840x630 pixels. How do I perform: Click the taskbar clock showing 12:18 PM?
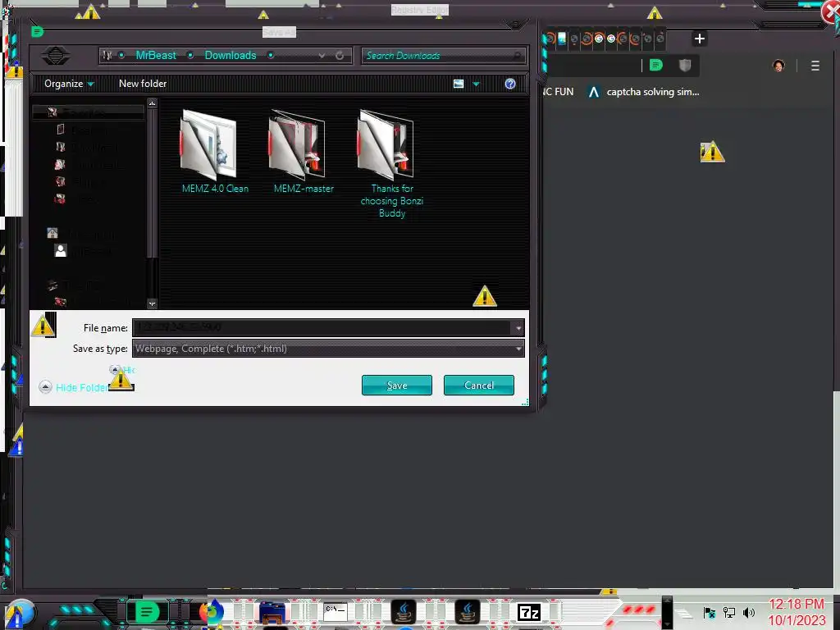click(796, 612)
